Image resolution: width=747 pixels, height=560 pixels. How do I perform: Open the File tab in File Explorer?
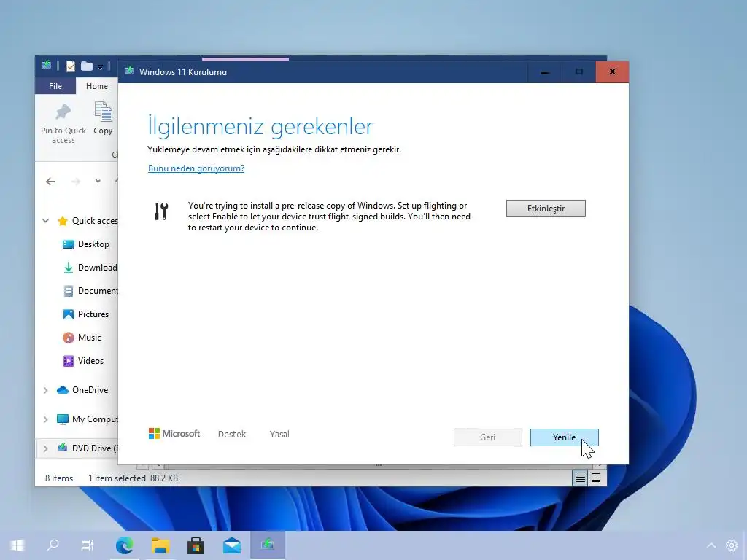(x=55, y=86)
